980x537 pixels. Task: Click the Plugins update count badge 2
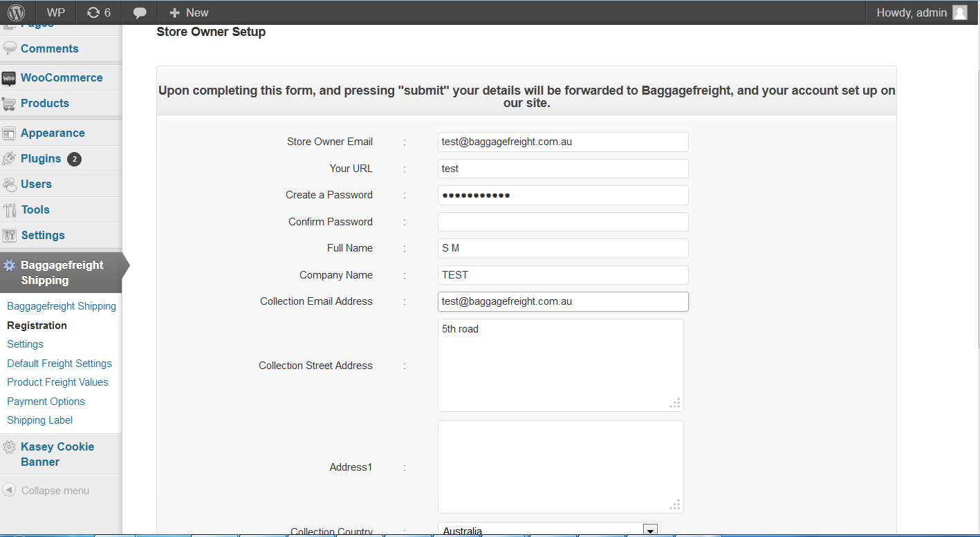point(74,159)
